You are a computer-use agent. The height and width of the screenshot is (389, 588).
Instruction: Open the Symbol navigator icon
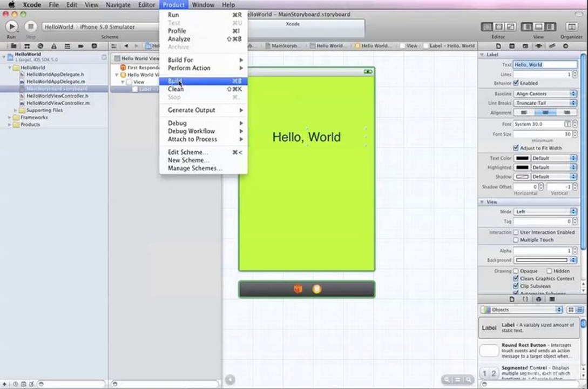27,46
